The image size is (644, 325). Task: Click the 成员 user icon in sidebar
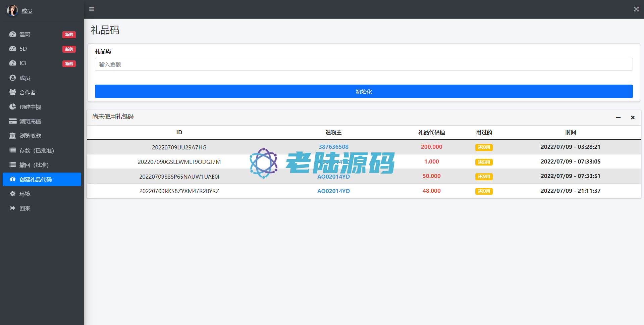pyautogui.click(x=13, y=78)
